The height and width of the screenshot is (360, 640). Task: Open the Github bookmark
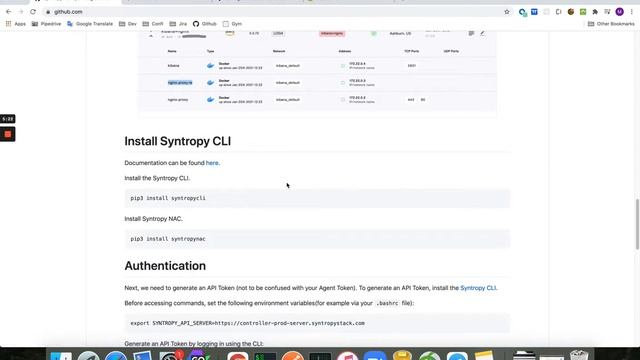coord(205,24)
